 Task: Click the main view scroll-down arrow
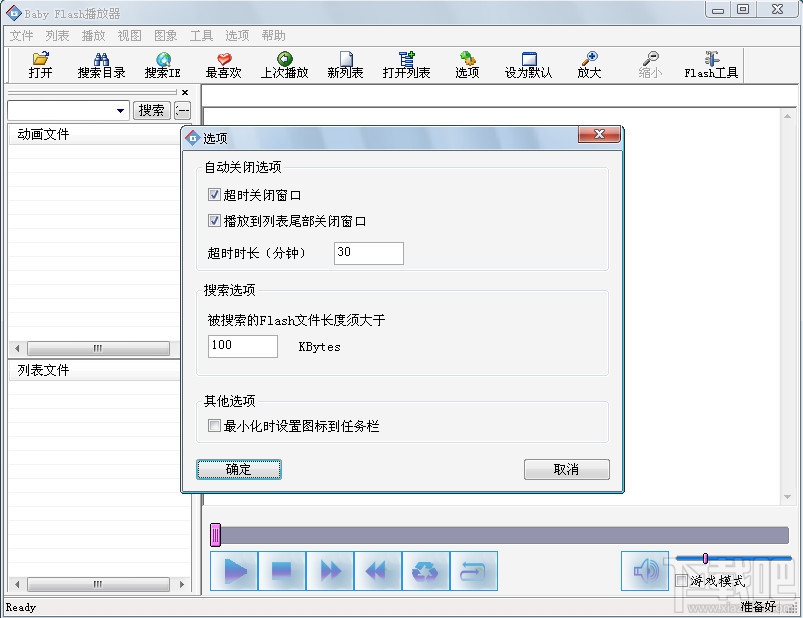(x=788, y=497)
